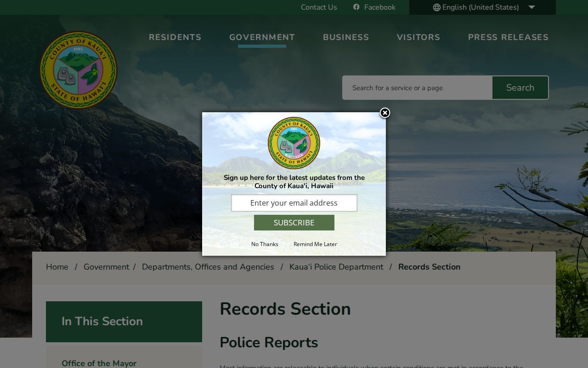Viewport: 588px width, 368px height.
Task: Click the Facebook icon in top bar
Action: point(356,7)
